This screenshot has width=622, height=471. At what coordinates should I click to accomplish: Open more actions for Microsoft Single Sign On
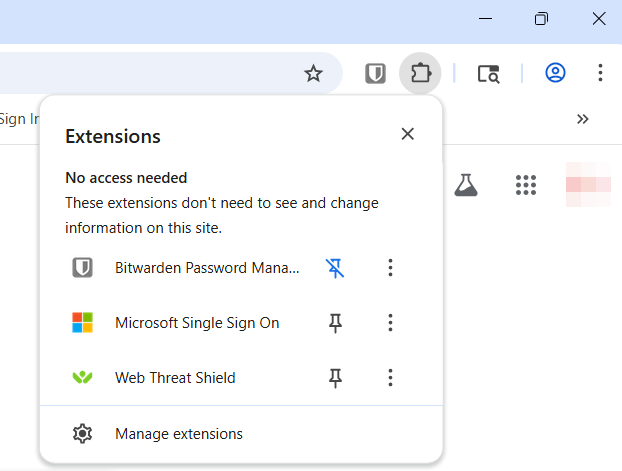pos(390,322)
